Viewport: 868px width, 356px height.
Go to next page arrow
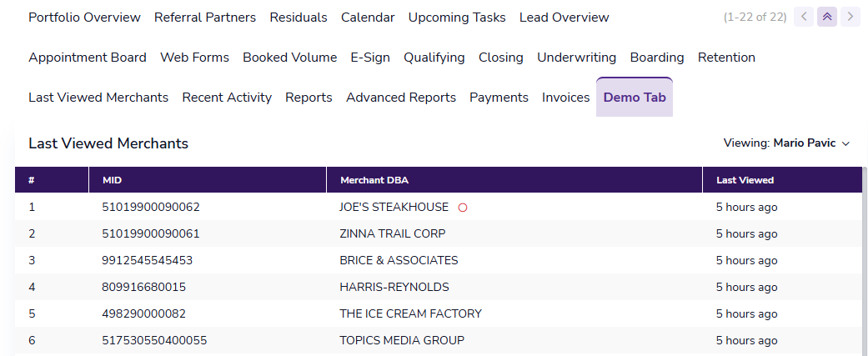coord(850,17)
